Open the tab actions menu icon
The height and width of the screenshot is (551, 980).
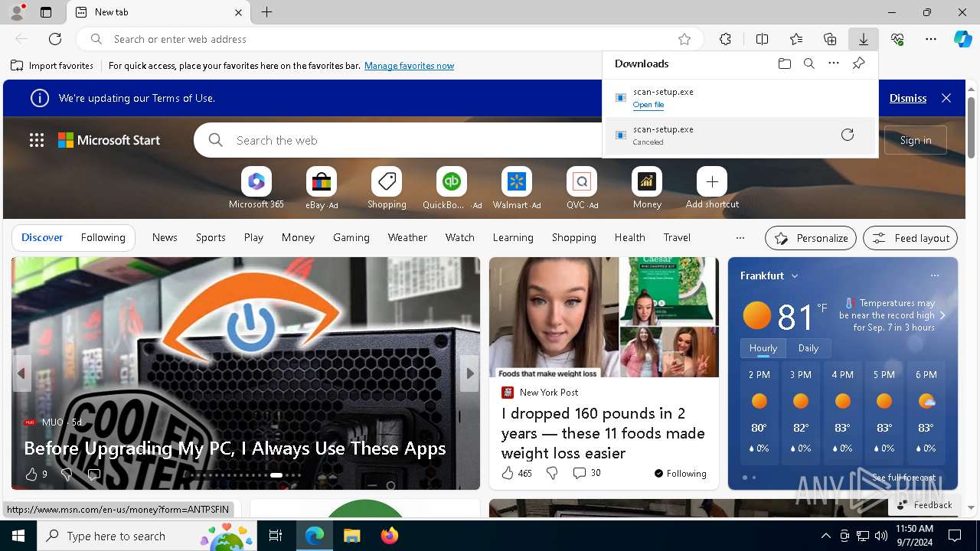tap(46, 12)
